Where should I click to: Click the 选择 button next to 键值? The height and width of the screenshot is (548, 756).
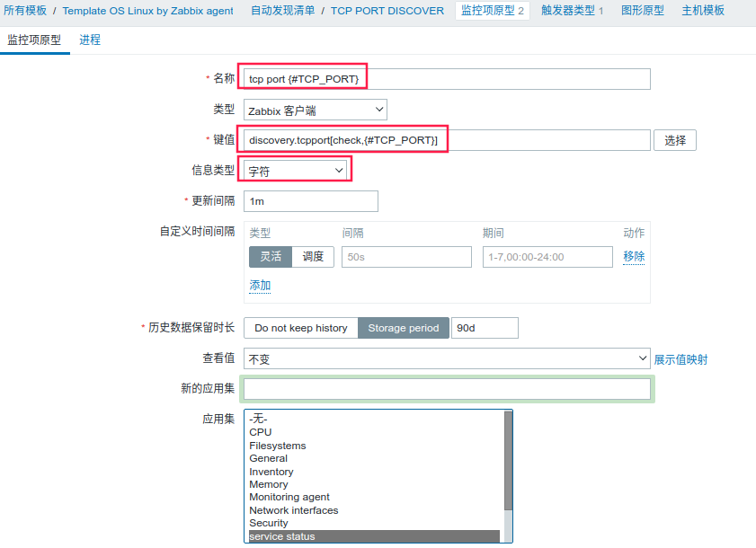(674, 139)
